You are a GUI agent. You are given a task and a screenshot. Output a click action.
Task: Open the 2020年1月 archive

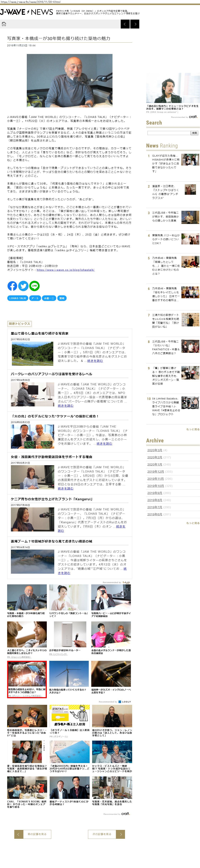(x=154, y=464)
